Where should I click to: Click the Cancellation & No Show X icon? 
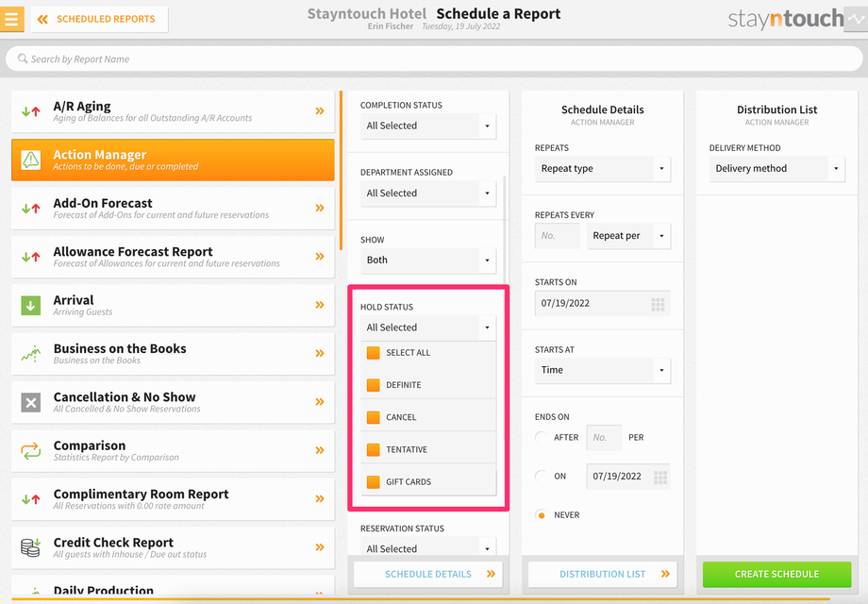coord(31,402)
